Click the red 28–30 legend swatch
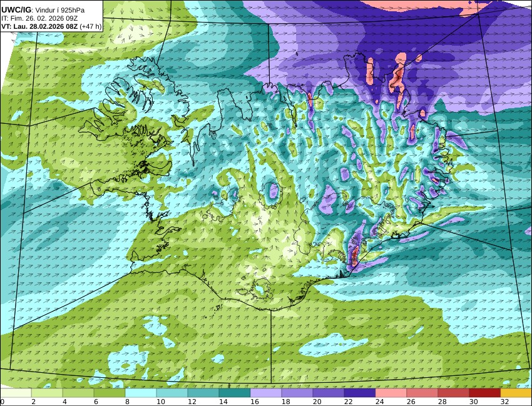 pos(454,393)
